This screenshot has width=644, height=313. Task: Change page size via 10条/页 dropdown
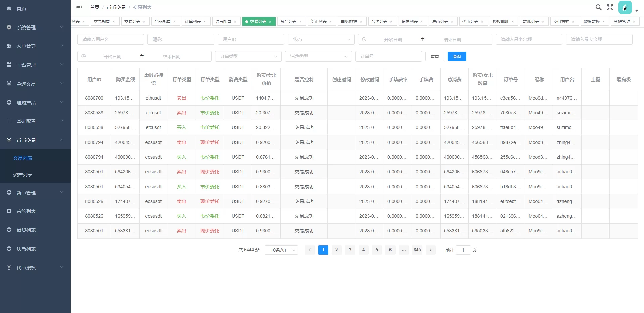(281, 250)
